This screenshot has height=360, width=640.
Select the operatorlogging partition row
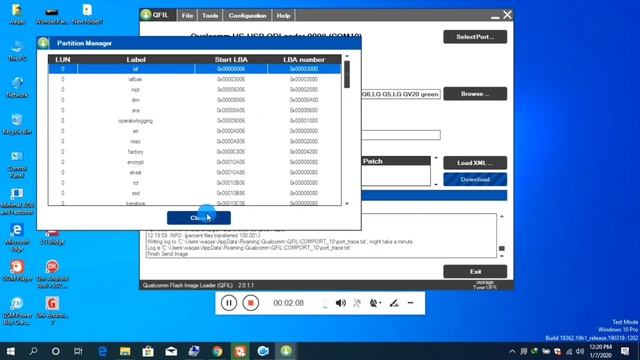coord(195,121)
